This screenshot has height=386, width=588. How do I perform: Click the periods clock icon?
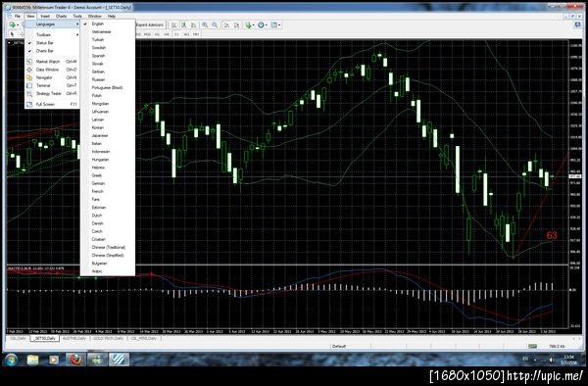click(261, 24)
